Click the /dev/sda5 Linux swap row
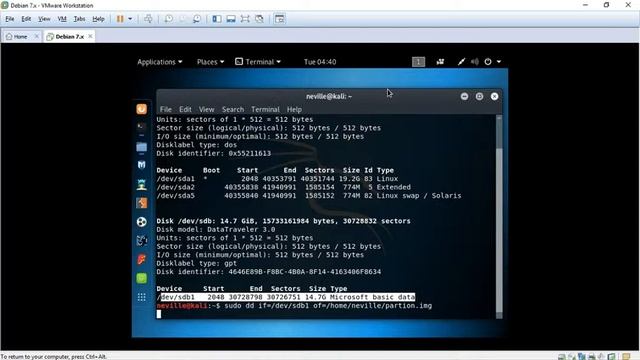 click(x=309, y=196)
